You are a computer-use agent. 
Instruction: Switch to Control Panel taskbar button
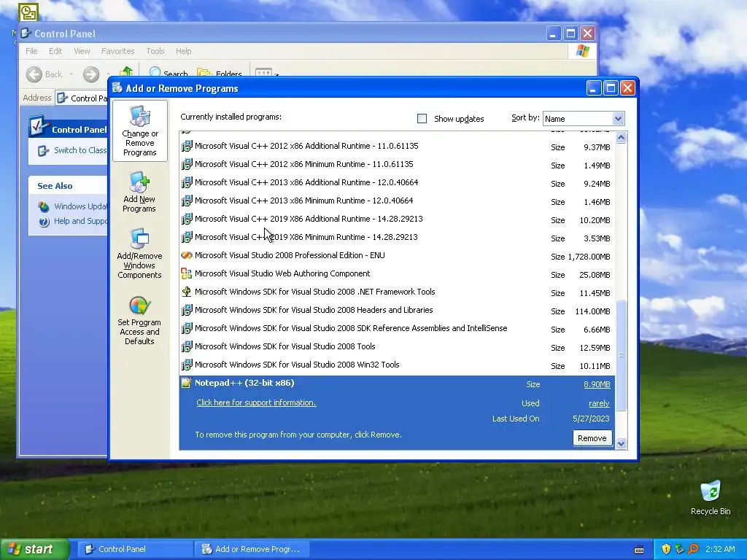click(x=135, y=550)
